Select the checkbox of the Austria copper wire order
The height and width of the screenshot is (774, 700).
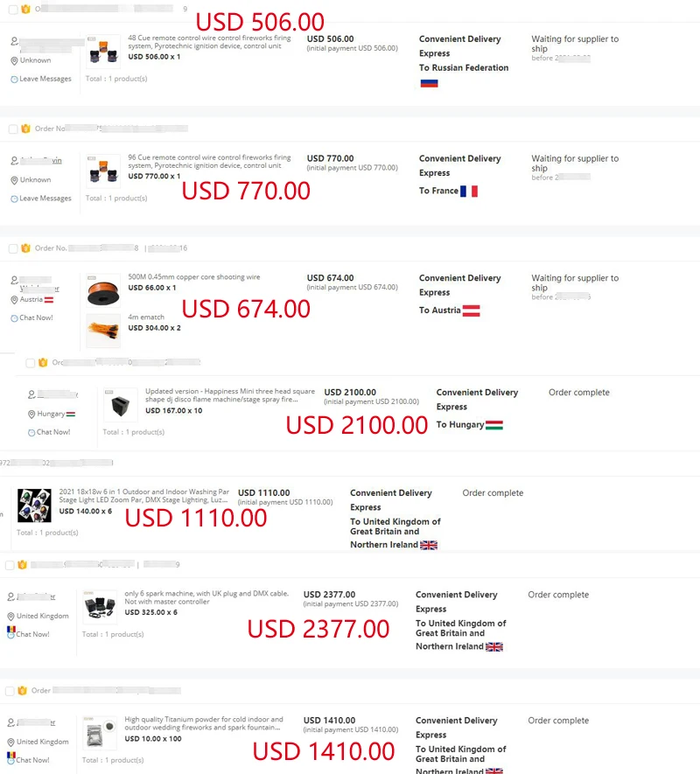pos(12,248)
